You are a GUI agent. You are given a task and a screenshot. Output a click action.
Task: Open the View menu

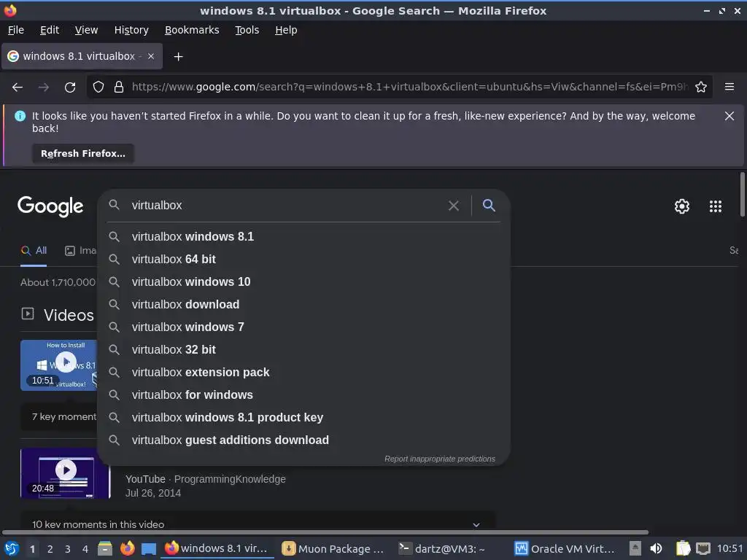point(86,30)
